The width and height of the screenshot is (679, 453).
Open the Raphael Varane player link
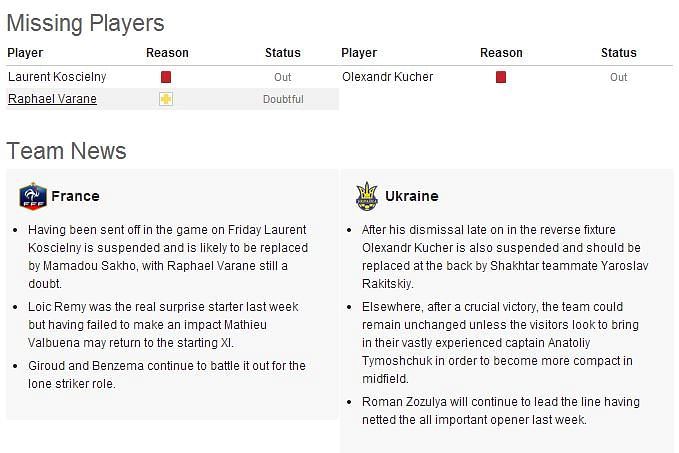click(x=52, y=99)
